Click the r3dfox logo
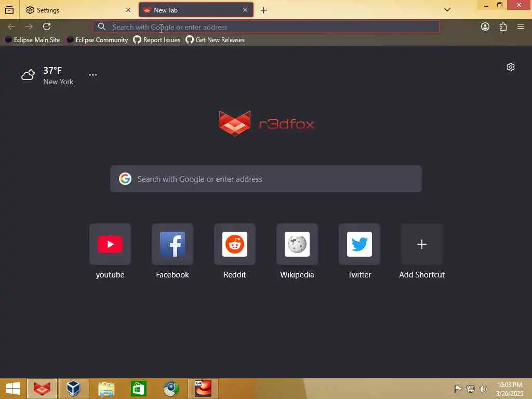The image size is (532, 399). click(x=267, y=123)
